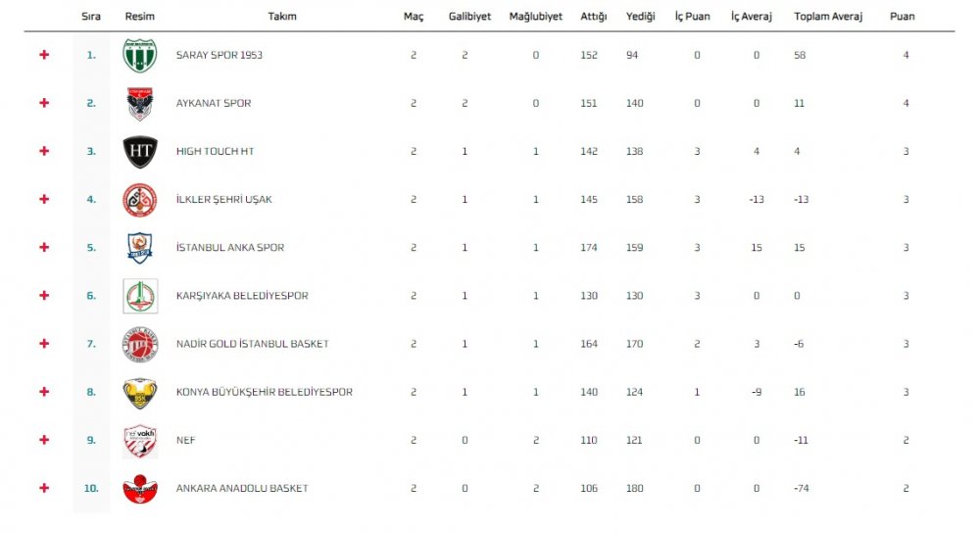Sort by the Galibiyet column header
Viewport: 980px width, 533px height.
(x=469, y=17)
